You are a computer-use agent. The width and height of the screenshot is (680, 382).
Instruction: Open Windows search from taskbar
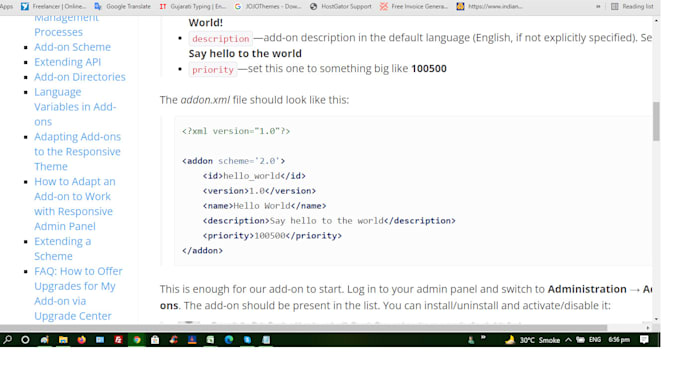7,340
